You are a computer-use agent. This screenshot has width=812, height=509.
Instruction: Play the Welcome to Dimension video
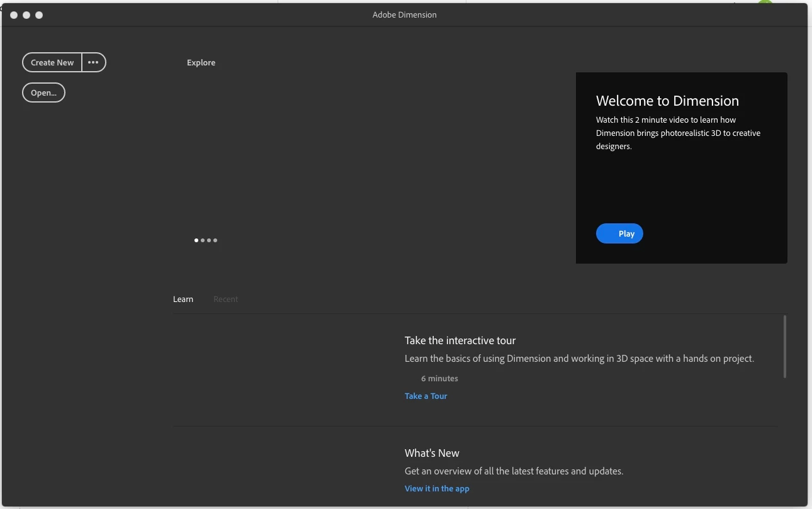click(x=619, y=233)
